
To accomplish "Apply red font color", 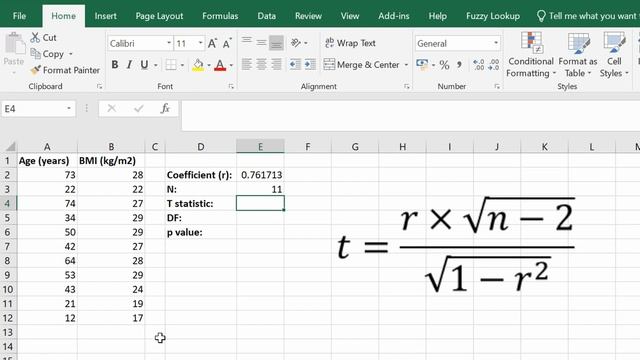I will (220, 64).
